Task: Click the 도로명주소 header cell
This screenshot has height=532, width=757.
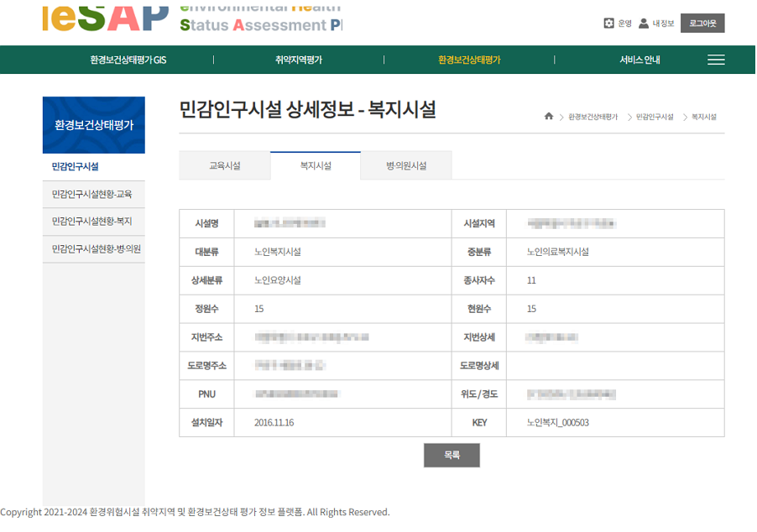Action: (x=206, y=366)
